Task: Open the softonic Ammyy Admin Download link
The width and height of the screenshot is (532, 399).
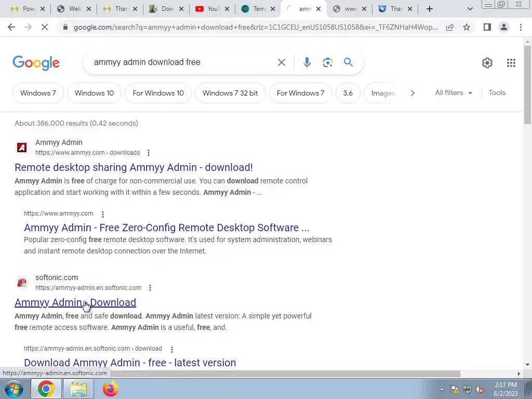Action: (75, 303)
